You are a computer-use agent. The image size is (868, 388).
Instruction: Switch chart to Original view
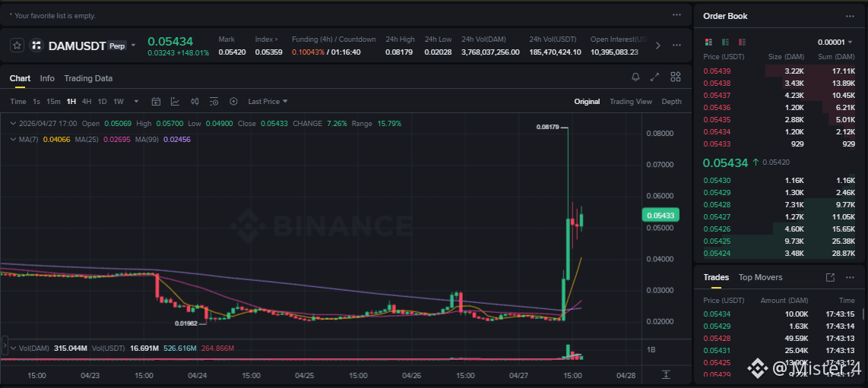(x=587, y=101)
